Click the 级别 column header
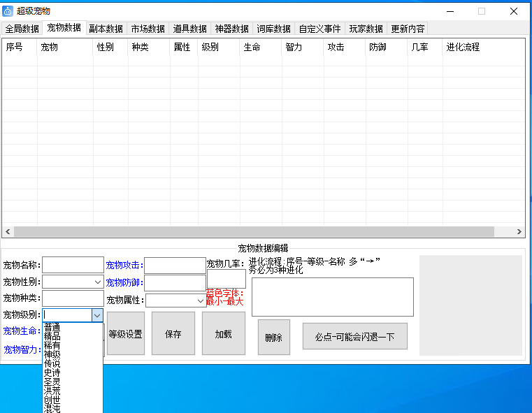 219,47
